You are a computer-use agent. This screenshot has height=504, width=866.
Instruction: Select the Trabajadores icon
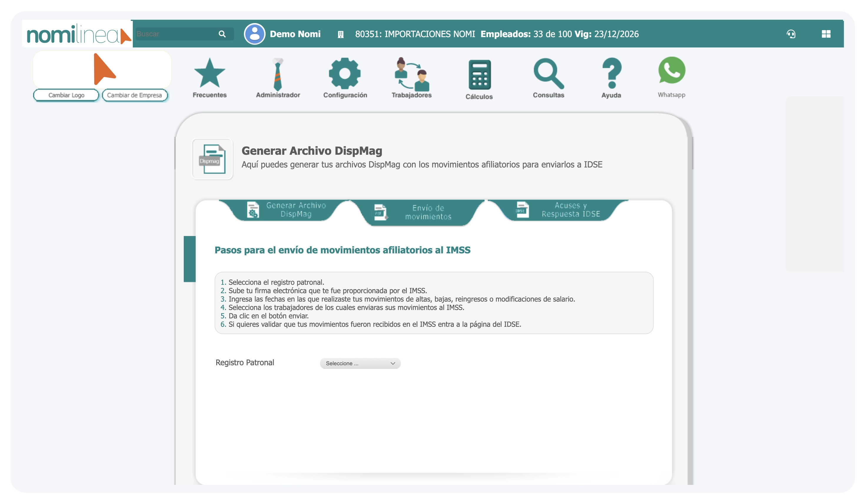click(412, 73)
